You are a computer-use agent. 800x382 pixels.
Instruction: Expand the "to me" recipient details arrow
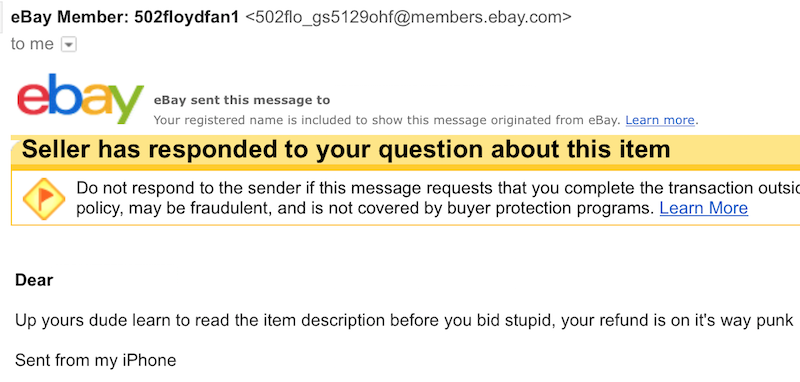pos(69,45)
